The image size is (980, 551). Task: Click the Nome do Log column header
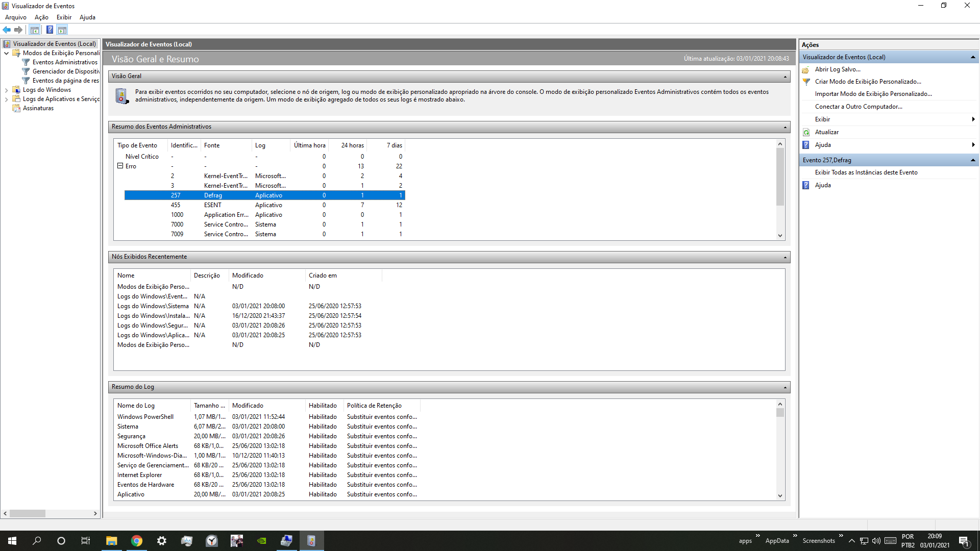tap(152, 406)
